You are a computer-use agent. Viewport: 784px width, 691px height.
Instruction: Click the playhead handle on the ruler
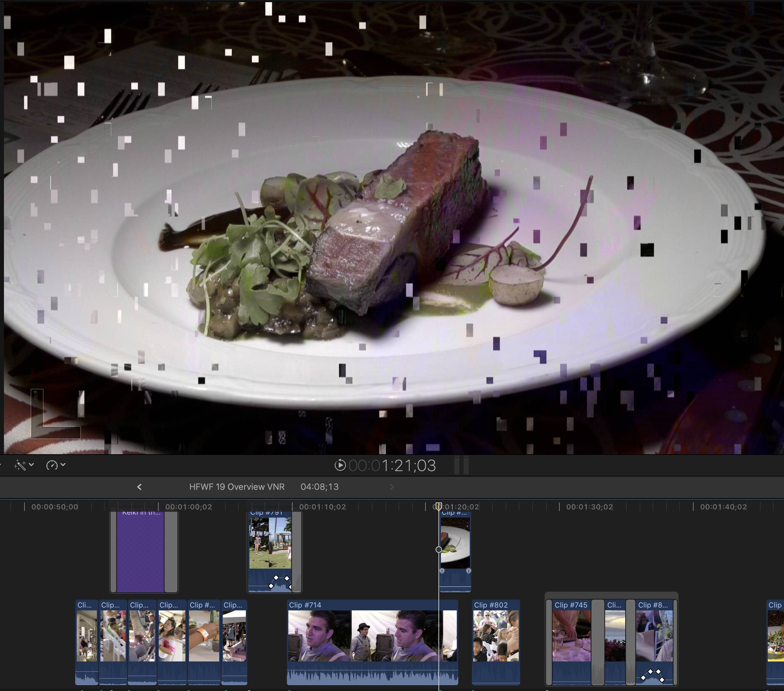coord(438,506)
